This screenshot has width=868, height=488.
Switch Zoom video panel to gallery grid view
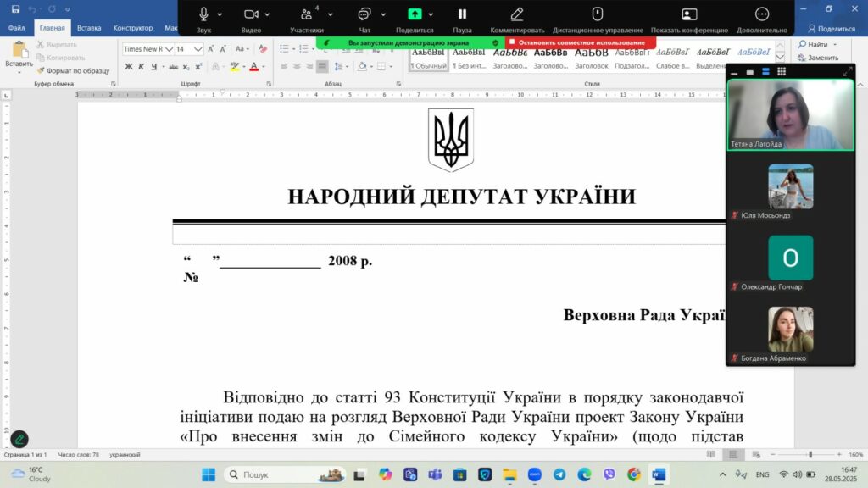pos(782,71)
